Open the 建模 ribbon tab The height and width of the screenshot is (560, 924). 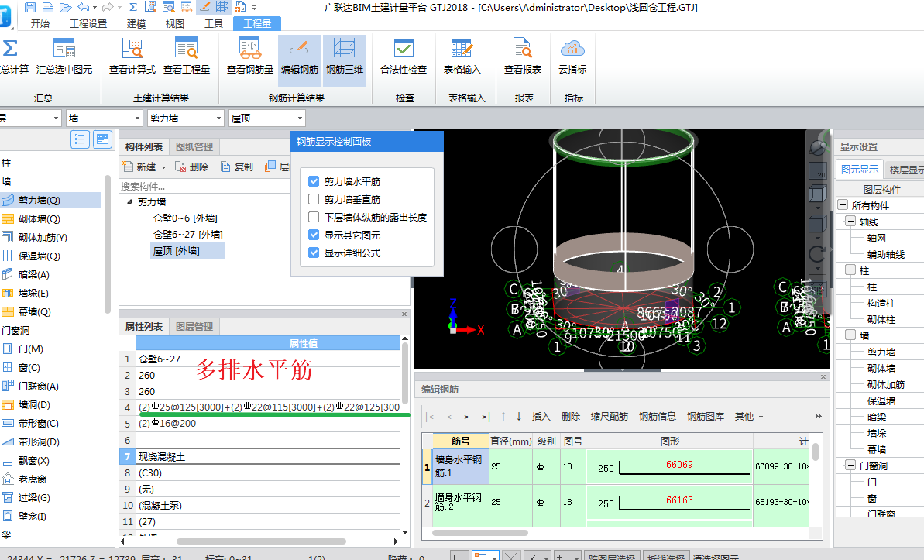[136, 23]
